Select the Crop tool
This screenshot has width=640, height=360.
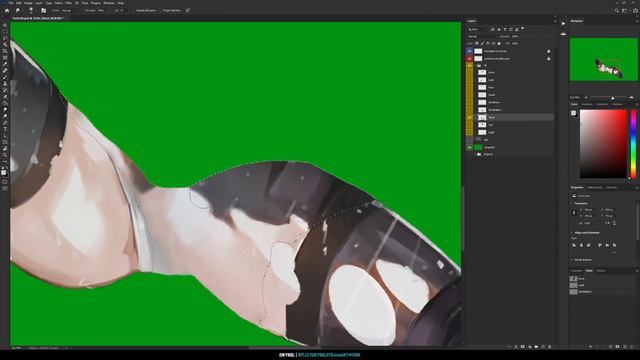pos(5,51)
